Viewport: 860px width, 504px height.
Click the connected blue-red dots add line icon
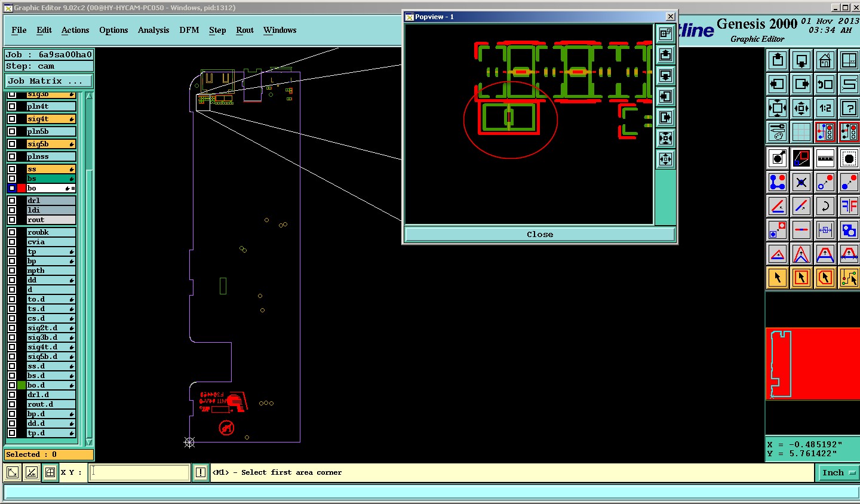[778, 182]
